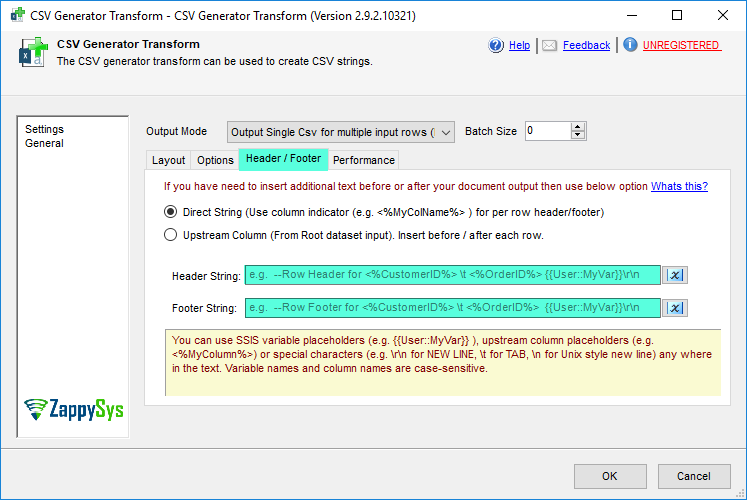
Task: Click the title bar application icon
Action: 17,15
